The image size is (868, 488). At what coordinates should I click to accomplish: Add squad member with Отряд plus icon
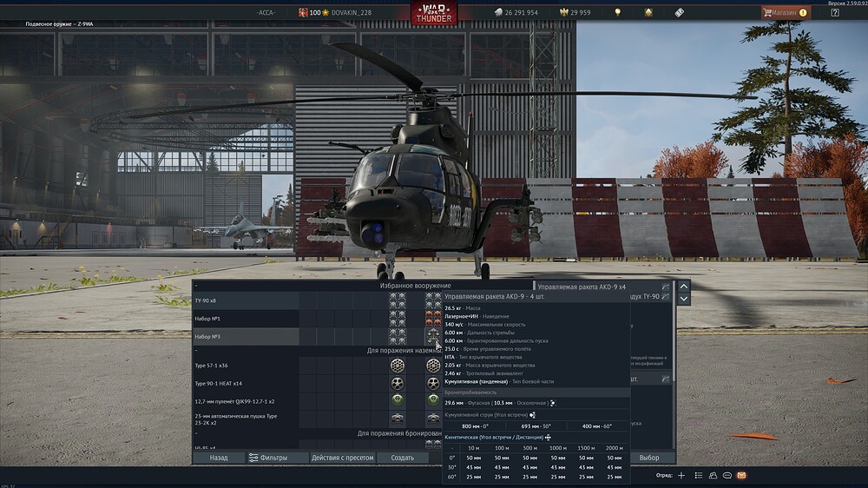point(681,475)
